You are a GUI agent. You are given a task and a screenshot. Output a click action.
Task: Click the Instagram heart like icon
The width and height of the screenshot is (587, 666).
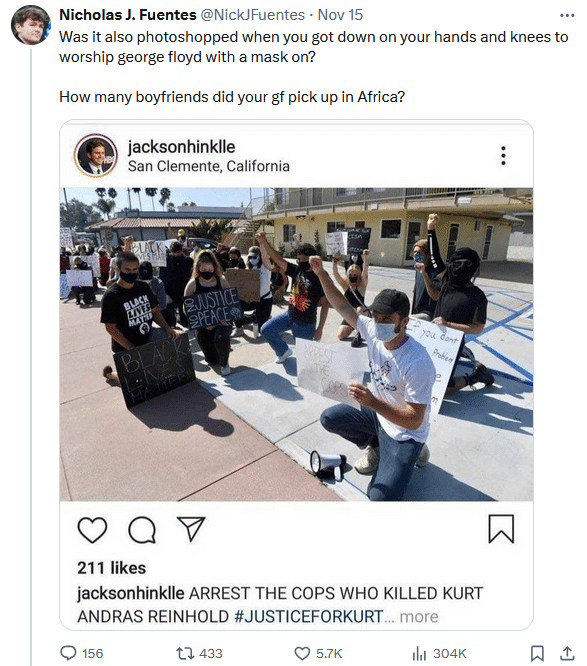pos(92,530)
